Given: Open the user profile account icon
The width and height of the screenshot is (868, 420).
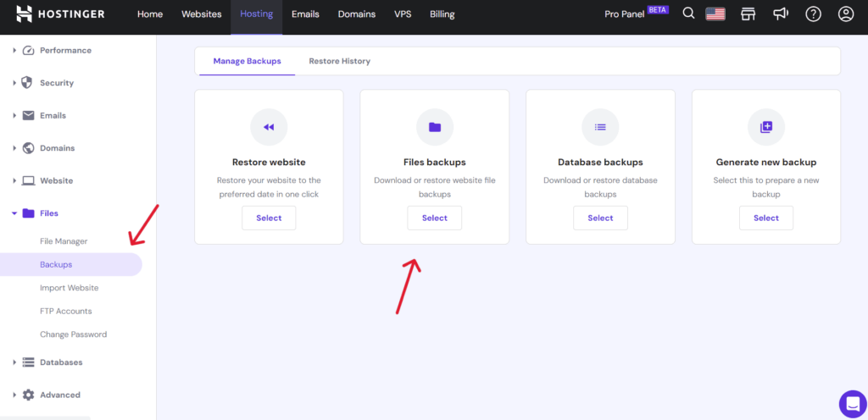Looking at the screenshot, I should tap(845, 14).
